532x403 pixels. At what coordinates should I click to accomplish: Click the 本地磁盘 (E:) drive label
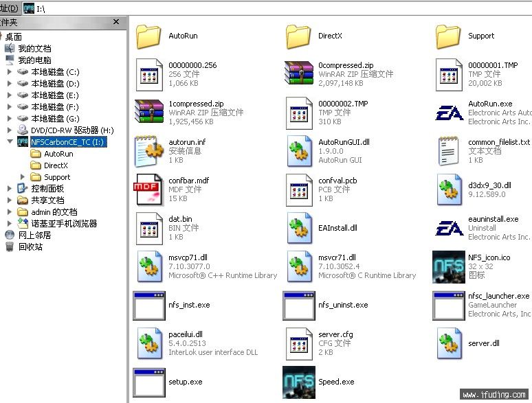55,95
